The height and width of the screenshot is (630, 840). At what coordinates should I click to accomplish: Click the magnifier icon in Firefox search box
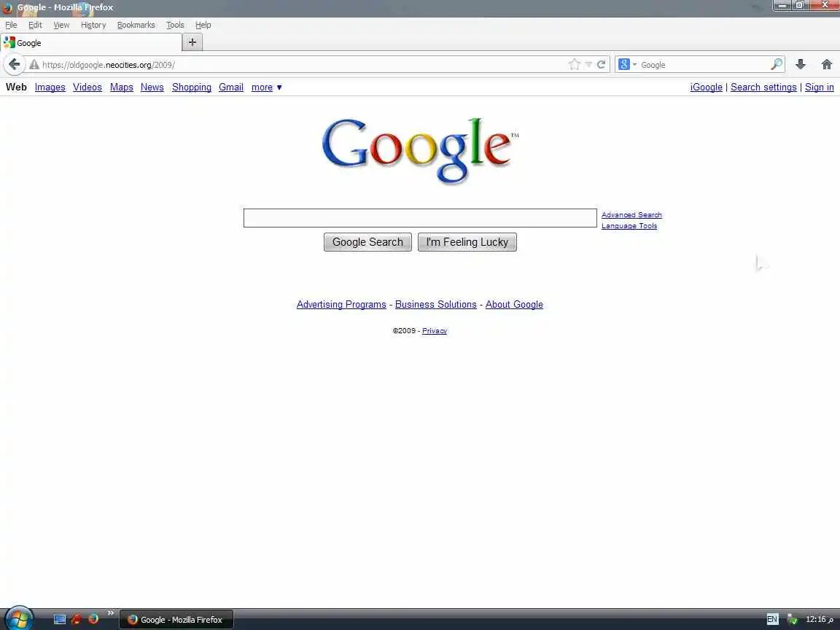click(x=777, y=65)
